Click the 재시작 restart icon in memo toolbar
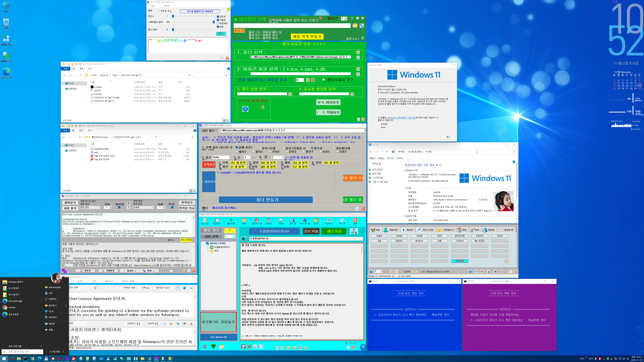The width and height of the screenshot is (644, 362). point(342,221)
